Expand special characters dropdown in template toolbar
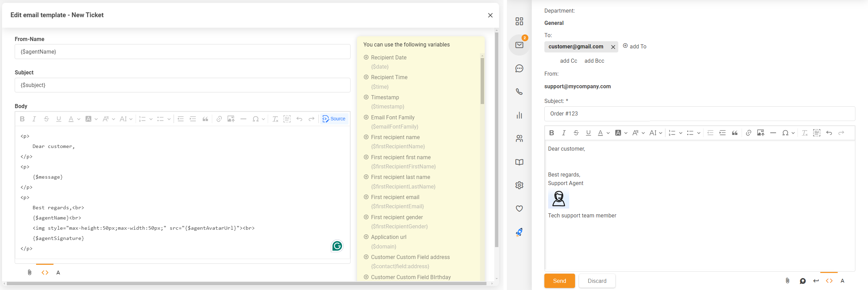 (263, 119)
